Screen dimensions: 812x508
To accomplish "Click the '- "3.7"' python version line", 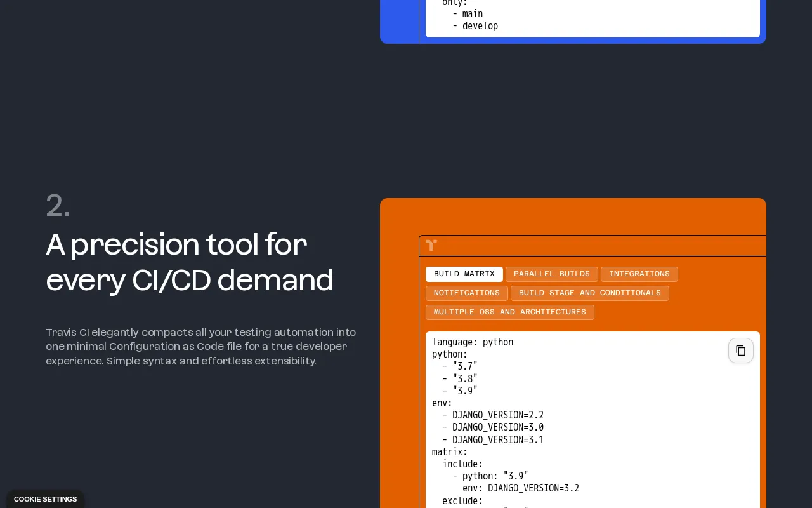I will point(460,366).
